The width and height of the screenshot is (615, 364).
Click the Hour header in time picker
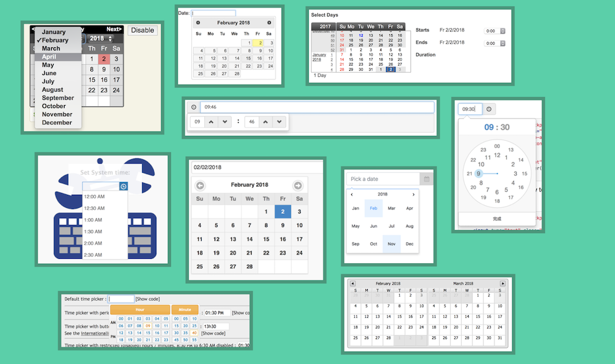[x=139, y=309]
